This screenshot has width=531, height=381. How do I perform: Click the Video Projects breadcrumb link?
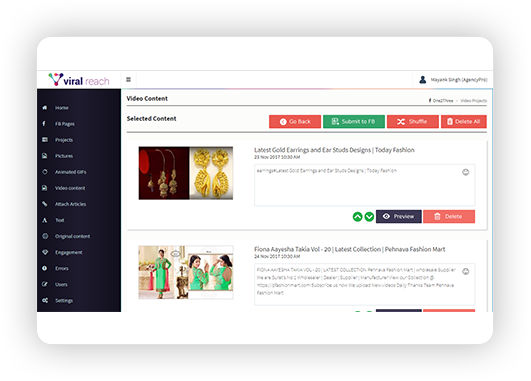tap(473, 101)
